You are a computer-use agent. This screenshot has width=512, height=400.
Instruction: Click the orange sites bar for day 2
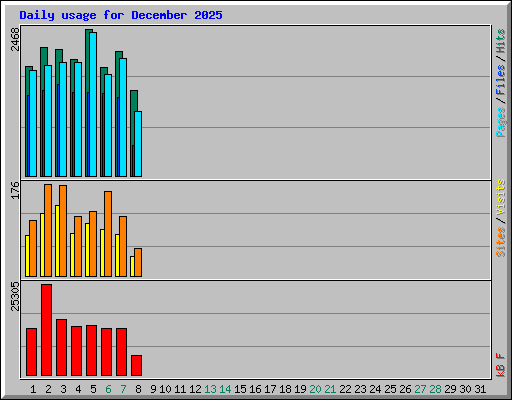48,230
